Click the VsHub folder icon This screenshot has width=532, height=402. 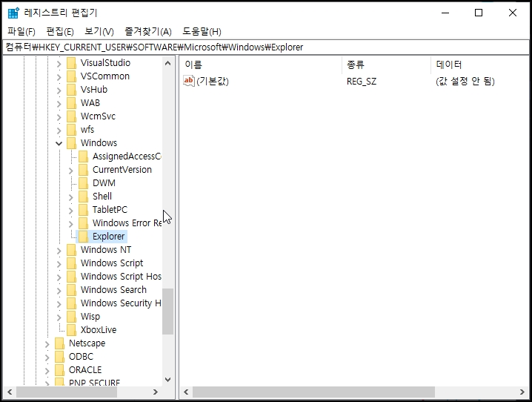click(72, 90)
